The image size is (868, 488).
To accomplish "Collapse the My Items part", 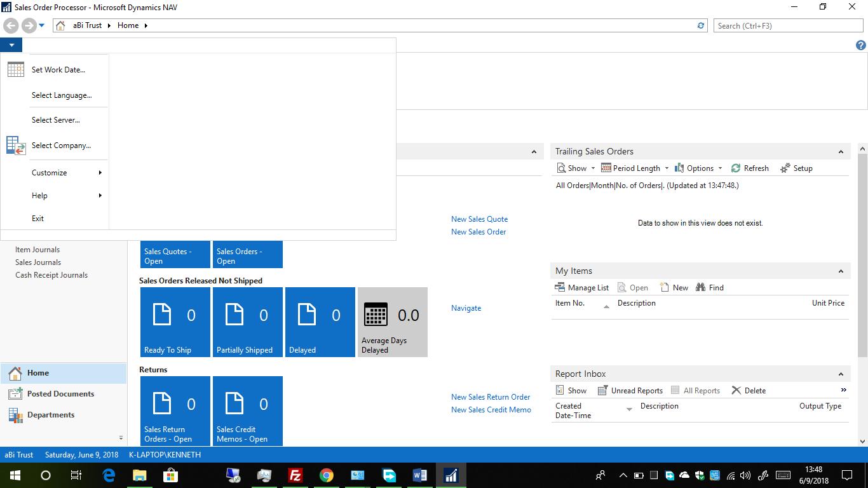I will click(x=841, y=271).
